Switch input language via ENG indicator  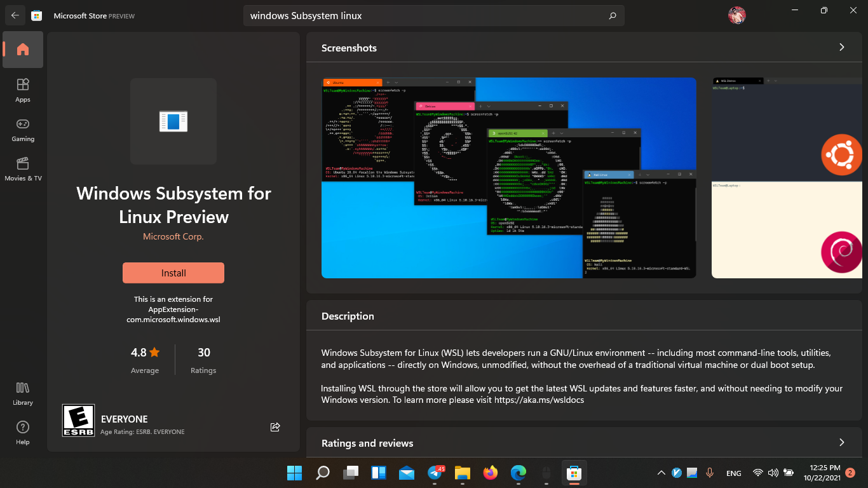734,473
